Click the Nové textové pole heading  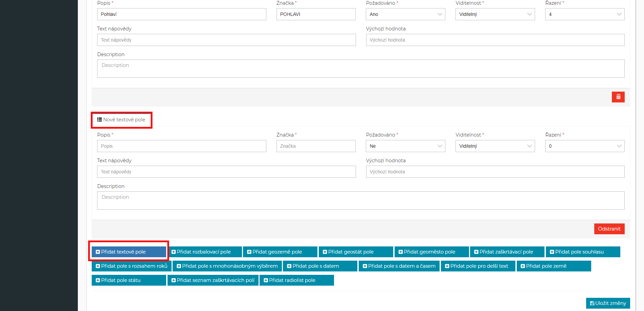pyautogui.click(x=124, y=120)
